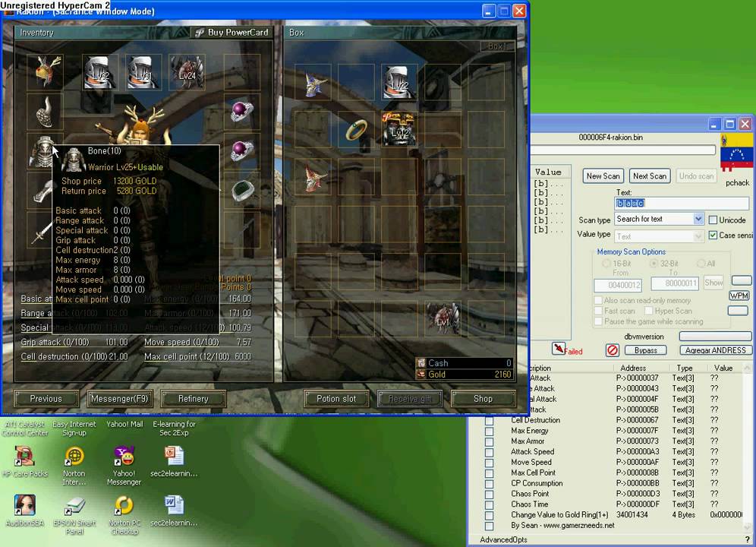
Task: Click the pointer icon beside Failed
Action: [x=559, y=348]
